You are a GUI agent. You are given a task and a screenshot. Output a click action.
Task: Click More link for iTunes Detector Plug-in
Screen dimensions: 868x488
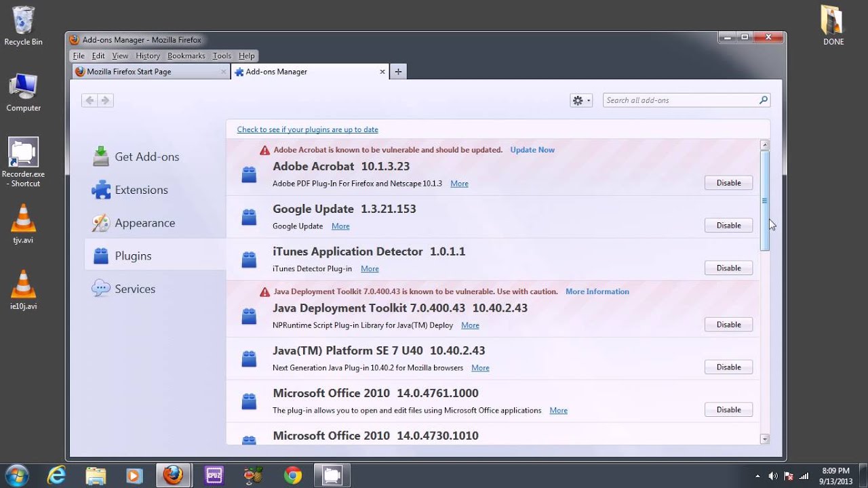click(370, 269)
